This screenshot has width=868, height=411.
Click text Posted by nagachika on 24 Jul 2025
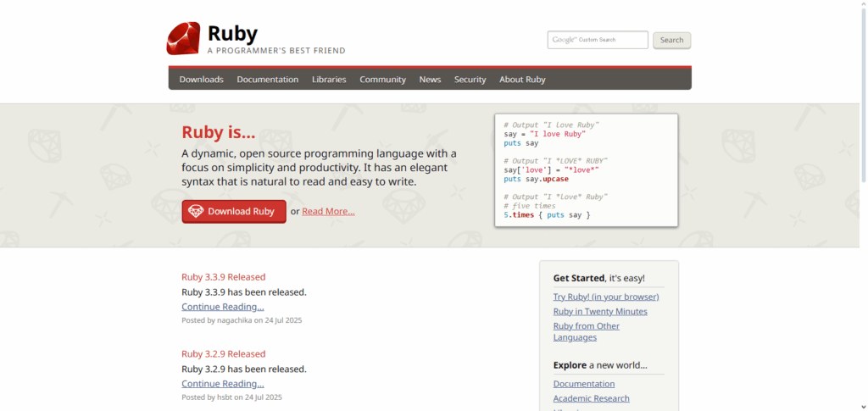242,320
